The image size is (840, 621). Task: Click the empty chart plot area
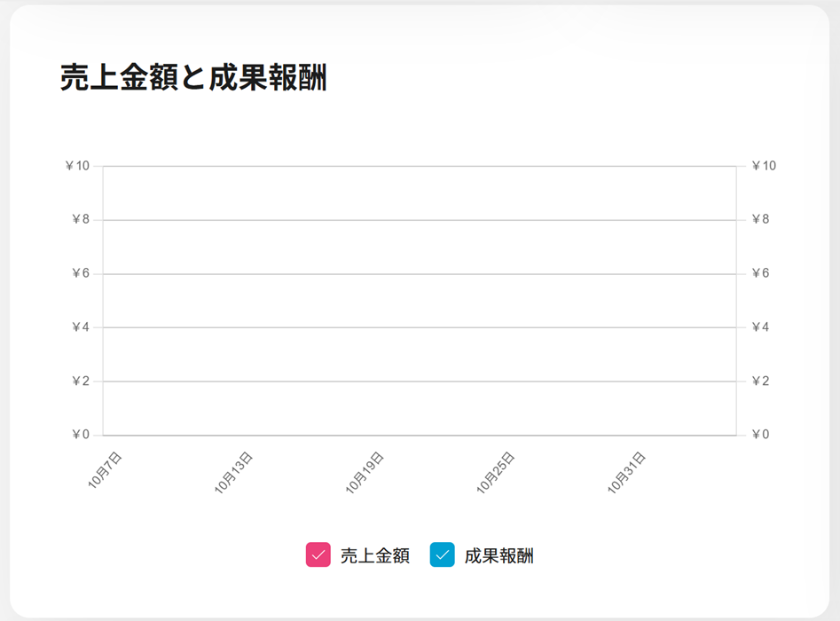tap(419, 302)
